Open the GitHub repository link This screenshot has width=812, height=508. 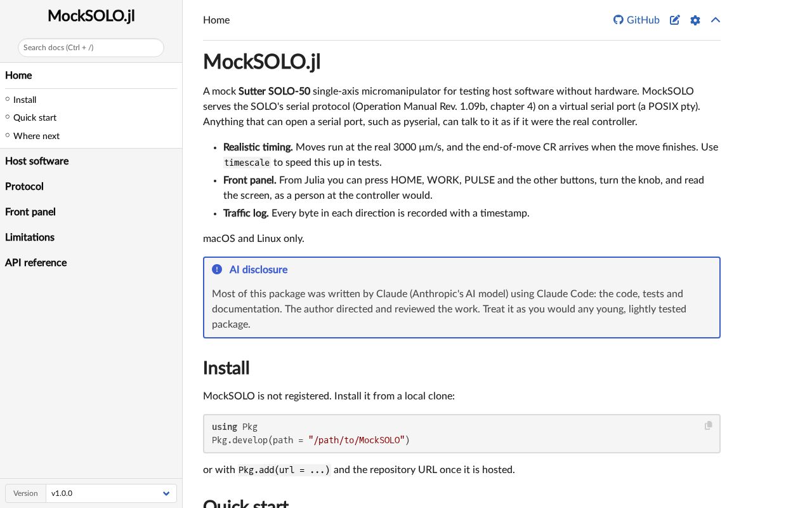[x=636, y=20]
